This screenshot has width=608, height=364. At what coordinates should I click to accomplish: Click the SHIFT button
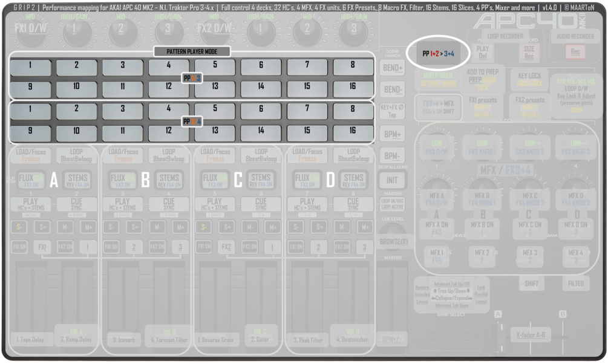[x=531, y=284]
